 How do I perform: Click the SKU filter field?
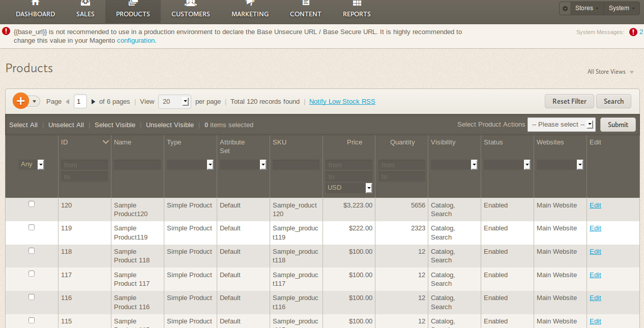click(296, 165)
